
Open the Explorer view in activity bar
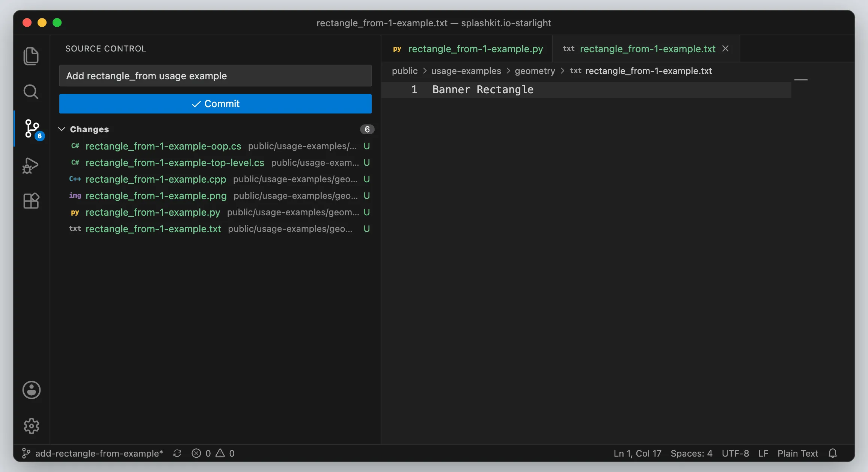click(x=31, y=56)
